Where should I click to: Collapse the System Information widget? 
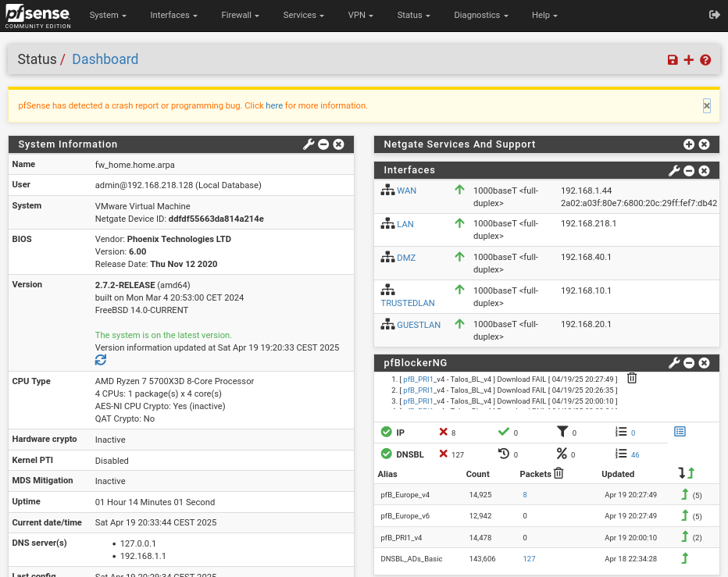(x=323, y=144)
